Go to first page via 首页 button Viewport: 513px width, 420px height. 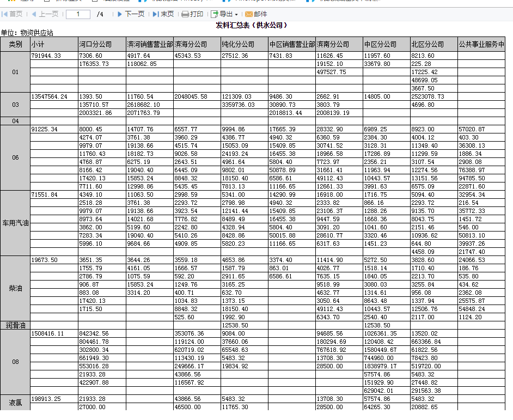tap(12, 14)
